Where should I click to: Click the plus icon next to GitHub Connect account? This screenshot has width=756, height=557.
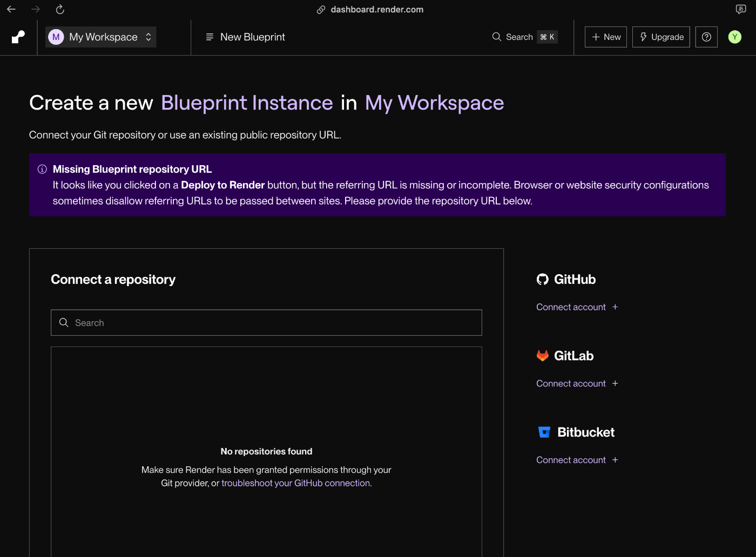click(x=615, y=307)
